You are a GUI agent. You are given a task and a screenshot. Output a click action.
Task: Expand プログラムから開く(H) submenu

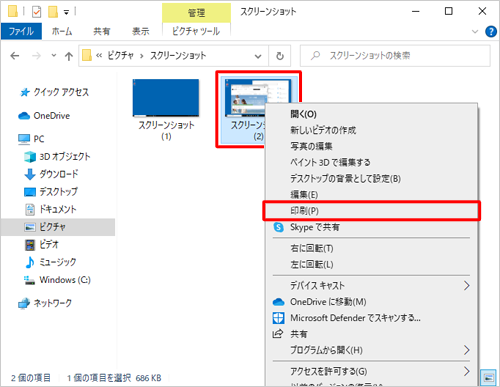click(x=371, y=350)
